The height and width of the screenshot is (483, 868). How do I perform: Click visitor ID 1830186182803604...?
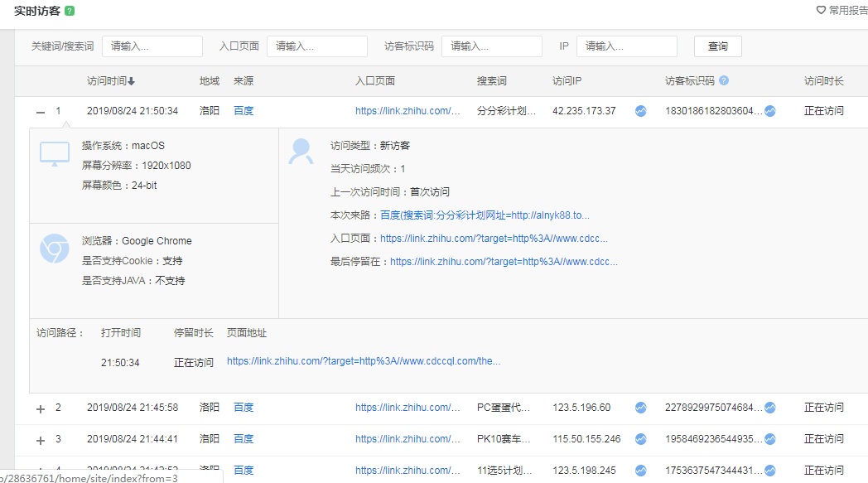click(713, 111)
